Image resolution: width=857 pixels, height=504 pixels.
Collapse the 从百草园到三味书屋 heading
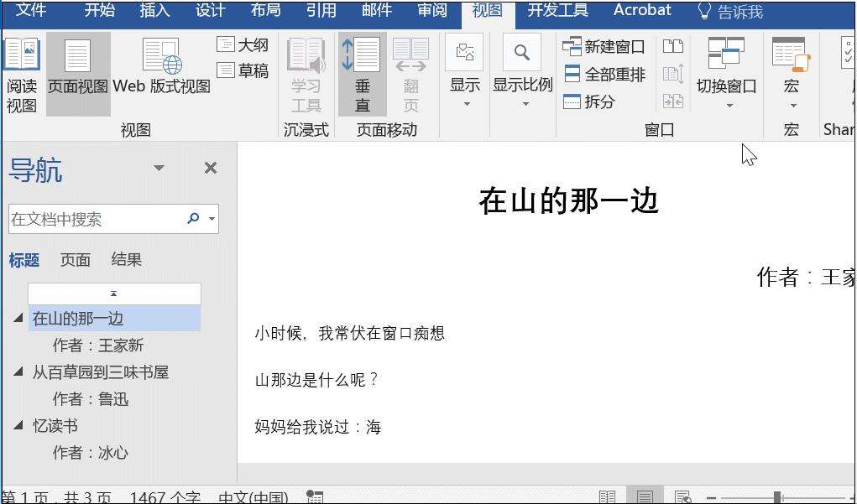coord(18,372)
